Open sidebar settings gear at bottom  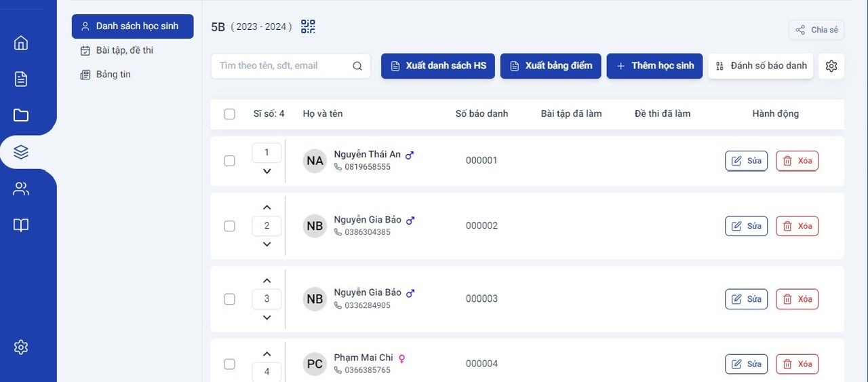21,347
